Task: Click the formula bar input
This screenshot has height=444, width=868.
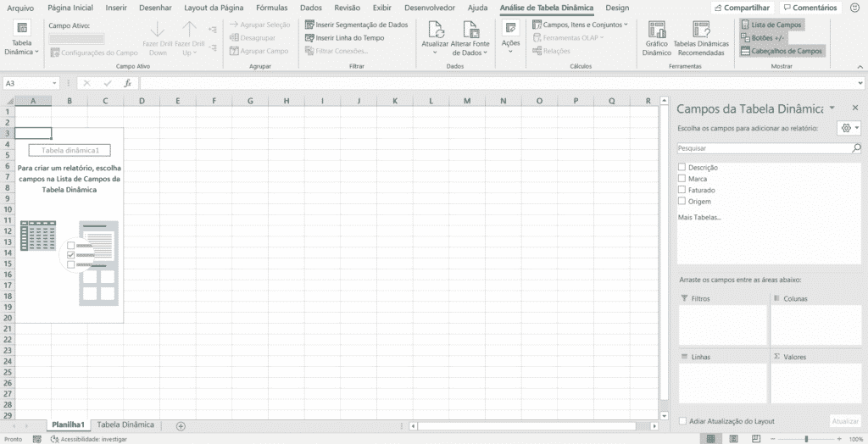Action: 497,83
